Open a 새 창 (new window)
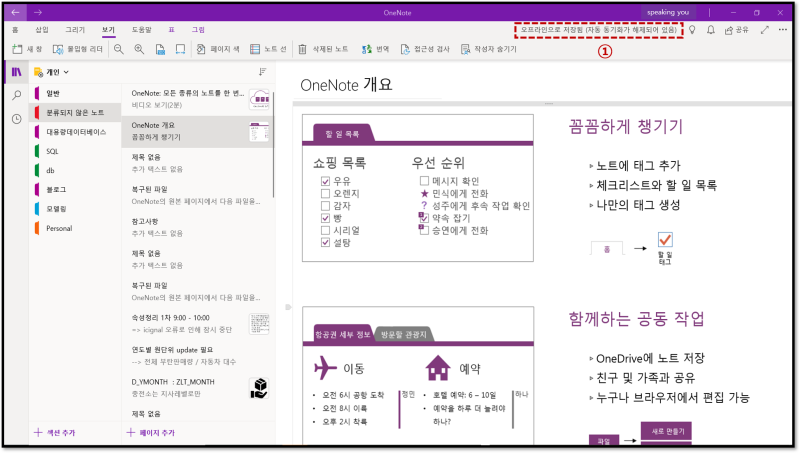 (27, 49)
